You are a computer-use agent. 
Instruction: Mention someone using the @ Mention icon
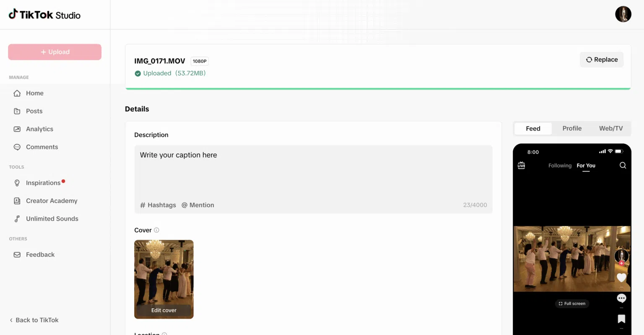pyautogui.click(x=197, y=205)
